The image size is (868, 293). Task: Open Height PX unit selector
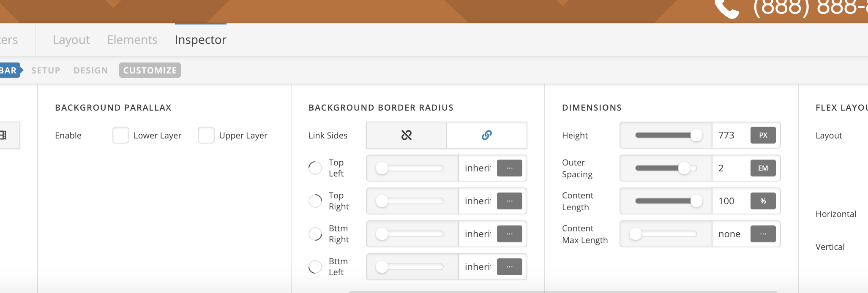point(763,135)
